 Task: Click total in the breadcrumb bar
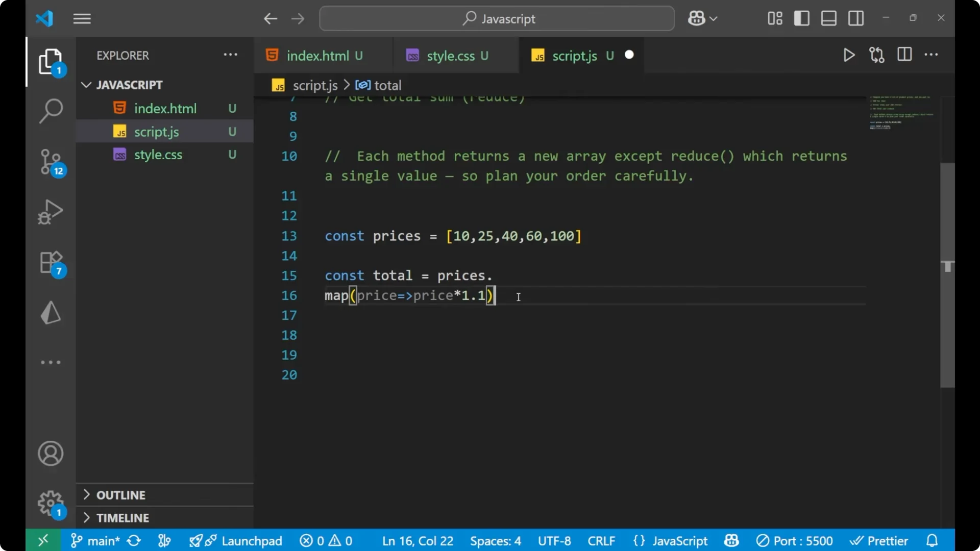pyautogui.click(x=388, y=85)
